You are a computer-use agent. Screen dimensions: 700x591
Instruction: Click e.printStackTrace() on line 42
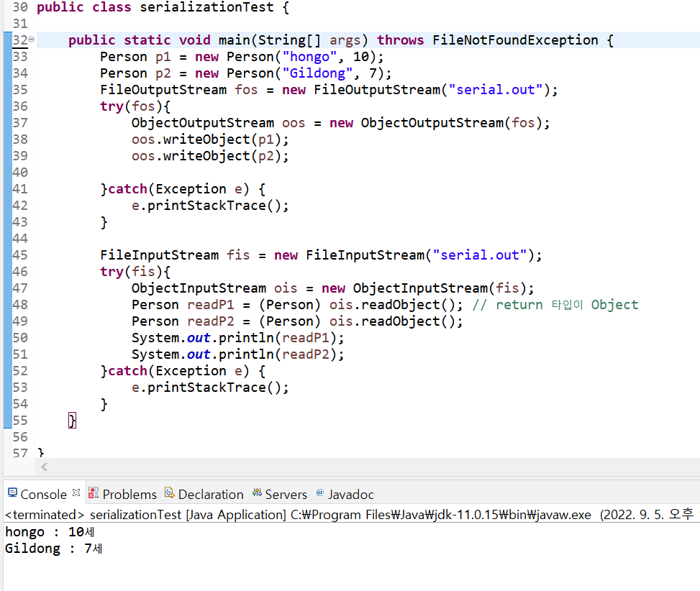210,206
